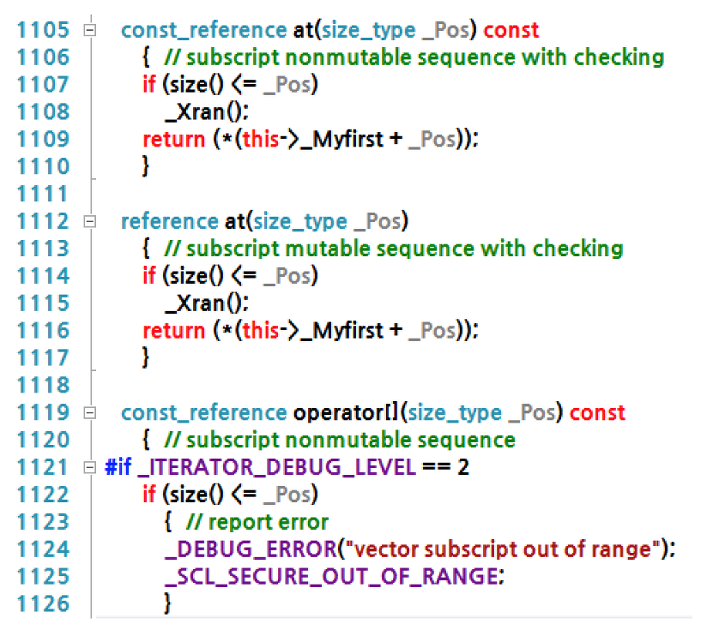The width and height of the screenshot is (707, 636).
Task: Click closing brace on line 1110
Action: point(145,167)
